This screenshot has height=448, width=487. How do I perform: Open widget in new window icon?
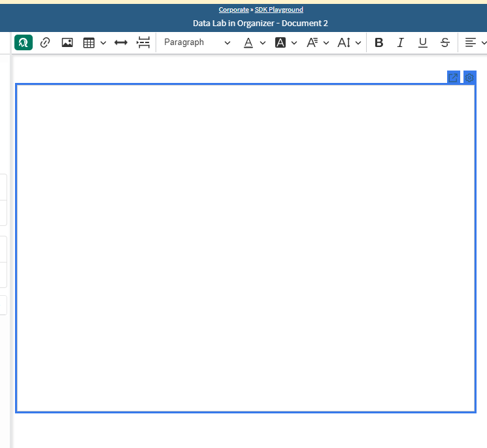click(x=453, y=78)
